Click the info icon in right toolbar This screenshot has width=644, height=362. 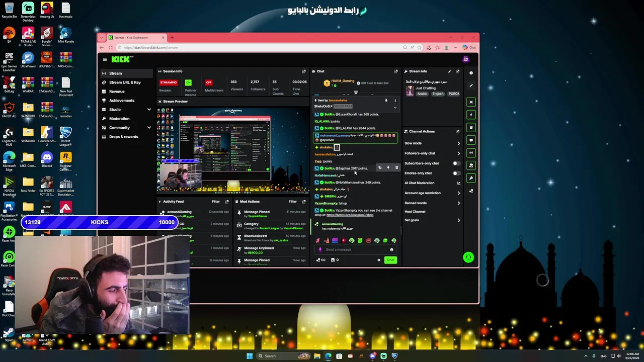[471, 73]
